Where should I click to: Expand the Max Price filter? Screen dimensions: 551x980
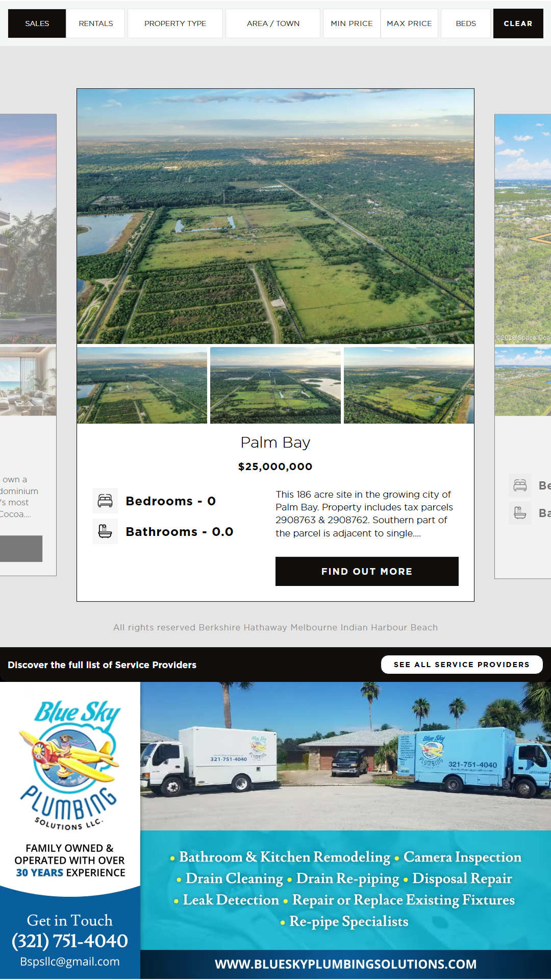(x=409, y=23)
